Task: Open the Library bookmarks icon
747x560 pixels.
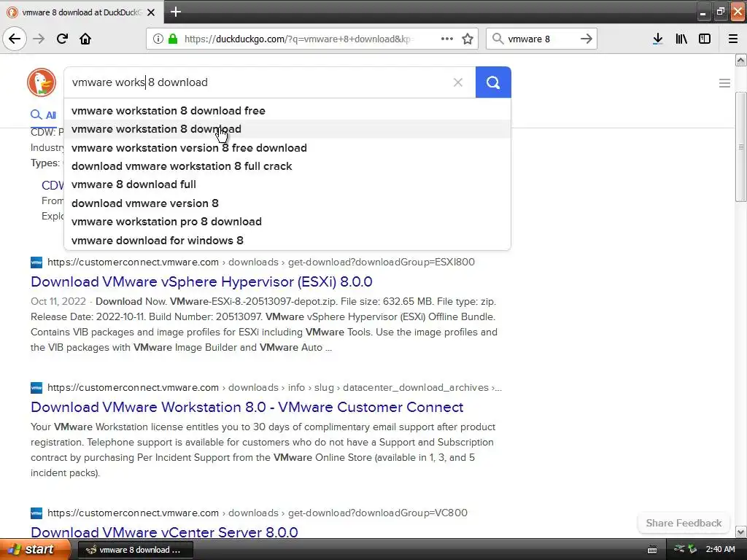Action: (681, 39)
